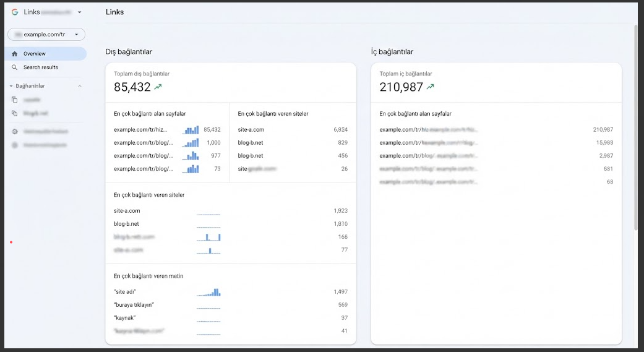This screenshot has width=644, height=352.
Task: Click the flat sparkline in the 1,810 row
Action: point(208,226)
